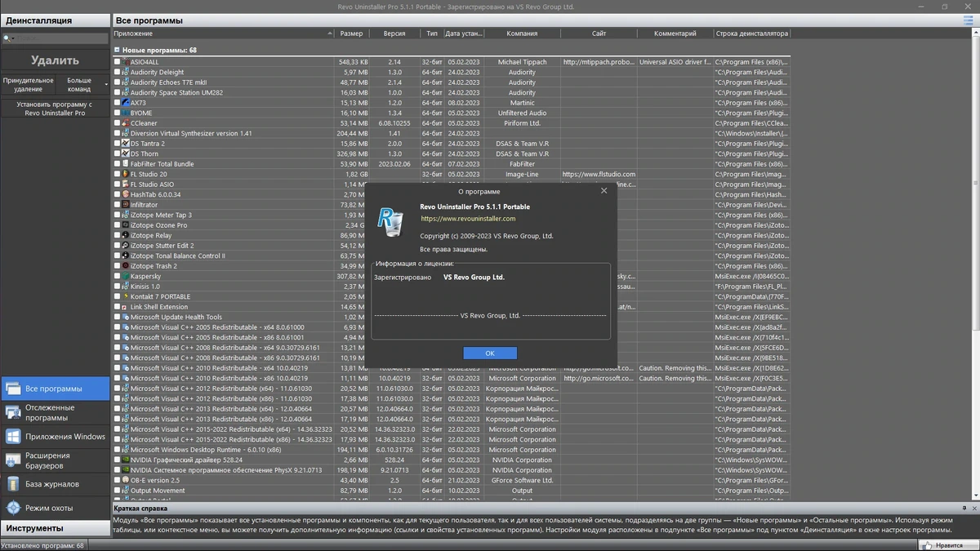Open the Расширения браузеров module icon

pos(12,460)
